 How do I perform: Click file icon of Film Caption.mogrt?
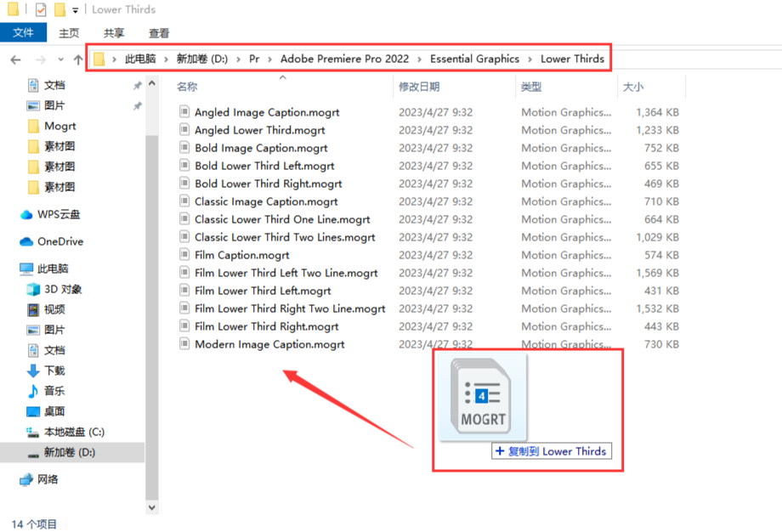[x=184, y=255]
